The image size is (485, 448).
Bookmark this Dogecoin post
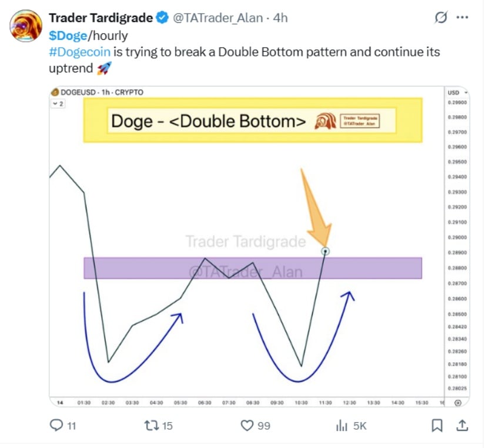pos(437,426)
